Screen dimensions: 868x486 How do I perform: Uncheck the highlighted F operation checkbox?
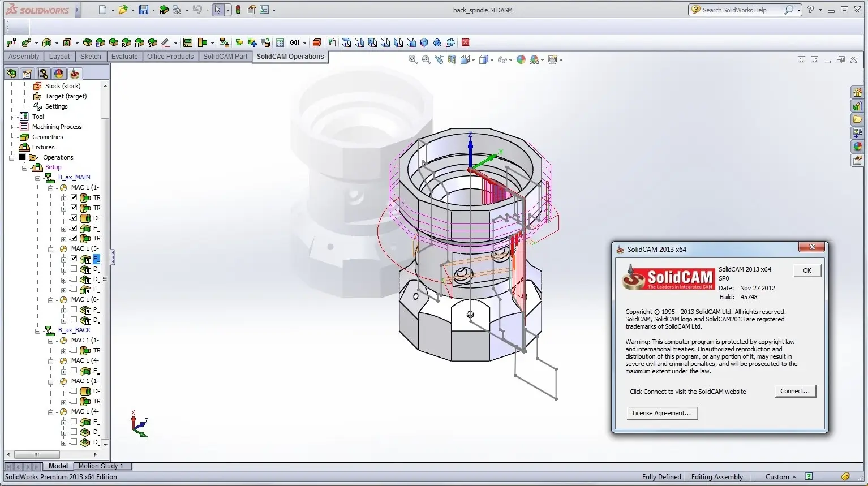[x=74, y=259]
